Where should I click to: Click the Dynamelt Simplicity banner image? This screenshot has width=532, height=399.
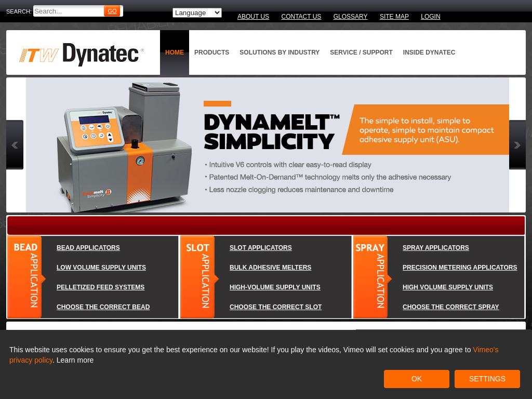point(268,145)
